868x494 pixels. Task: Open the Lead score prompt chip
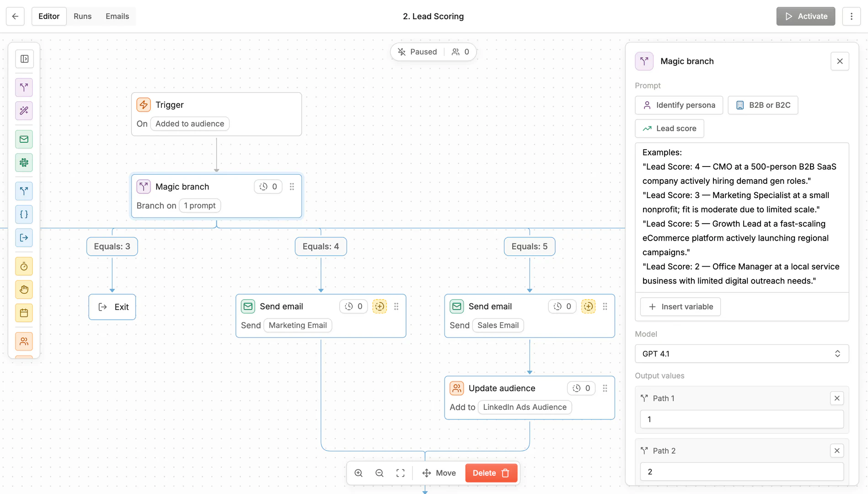(669, 129)
